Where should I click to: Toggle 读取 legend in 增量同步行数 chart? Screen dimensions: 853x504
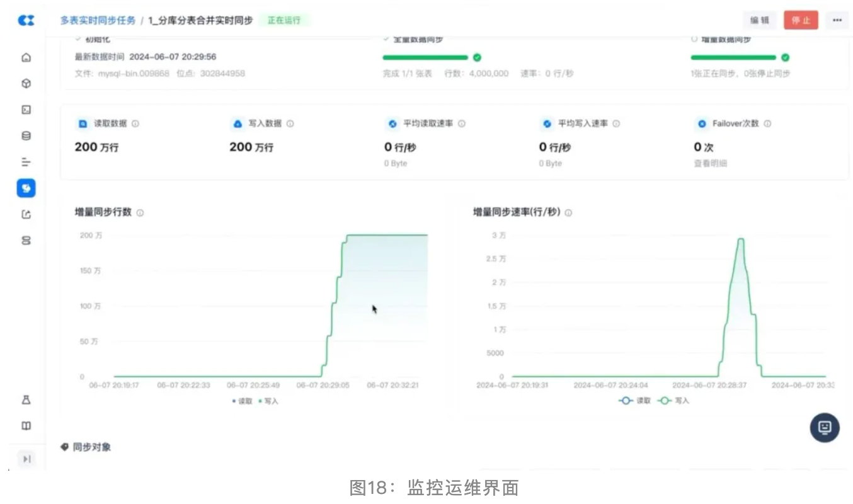242,401
